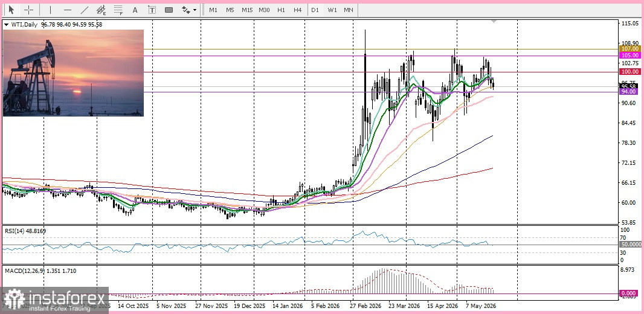This screenshot has height=314, width=644.
Task: Select the cursor arrow tool
Action: (11, 10)
